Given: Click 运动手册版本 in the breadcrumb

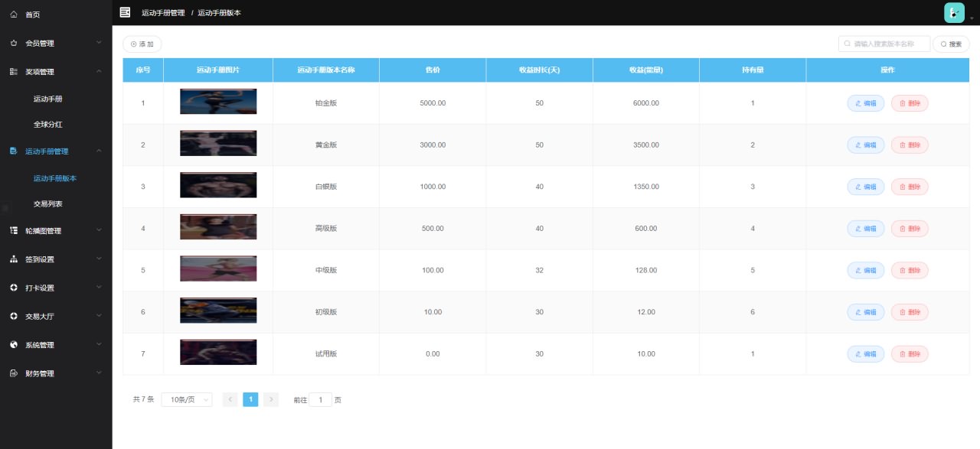Looking at the screenshot, I should point(219,12).
